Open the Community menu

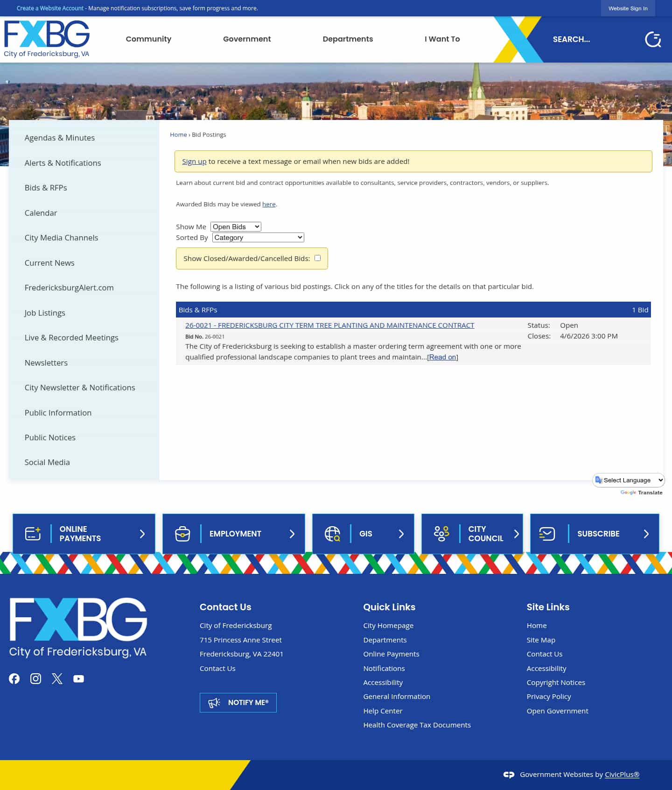click(148, 39)
